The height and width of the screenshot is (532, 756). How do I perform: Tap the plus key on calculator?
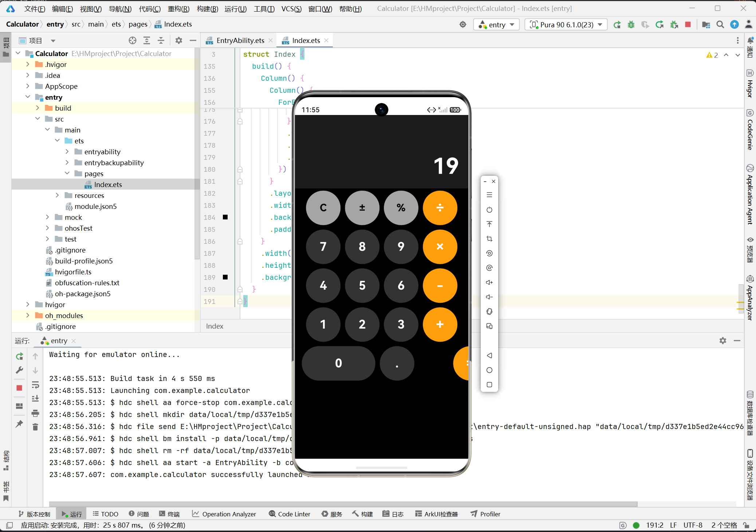[x=440, y=325]
